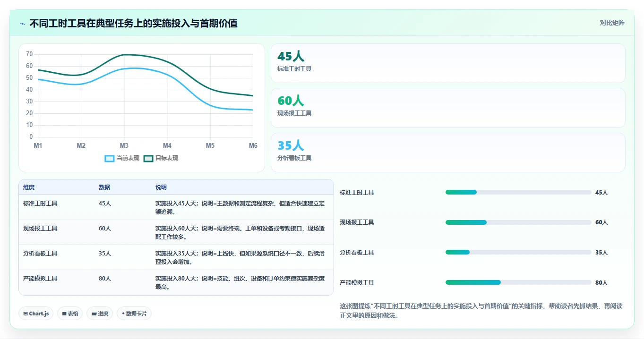This screenshot has width=644, height=339.
Task: Click the 45人 value beside progress bar
Action: [x=601, y=193]
